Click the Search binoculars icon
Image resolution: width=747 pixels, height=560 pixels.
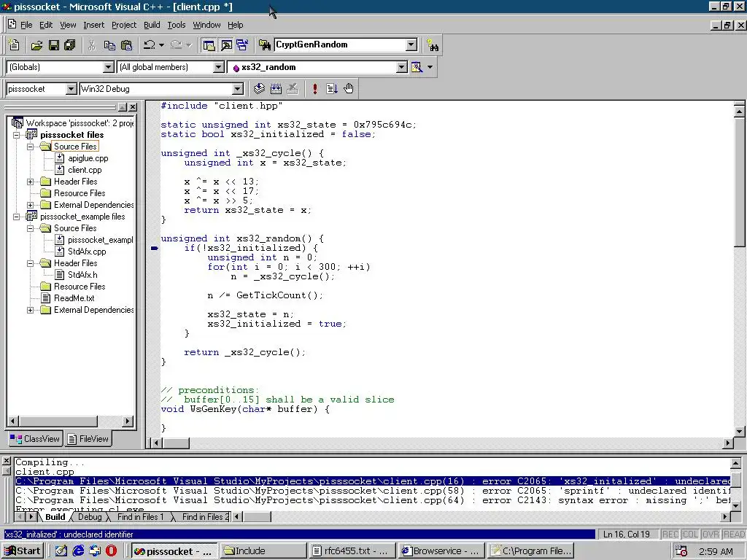pyautogui.click(x=433, y=45)
